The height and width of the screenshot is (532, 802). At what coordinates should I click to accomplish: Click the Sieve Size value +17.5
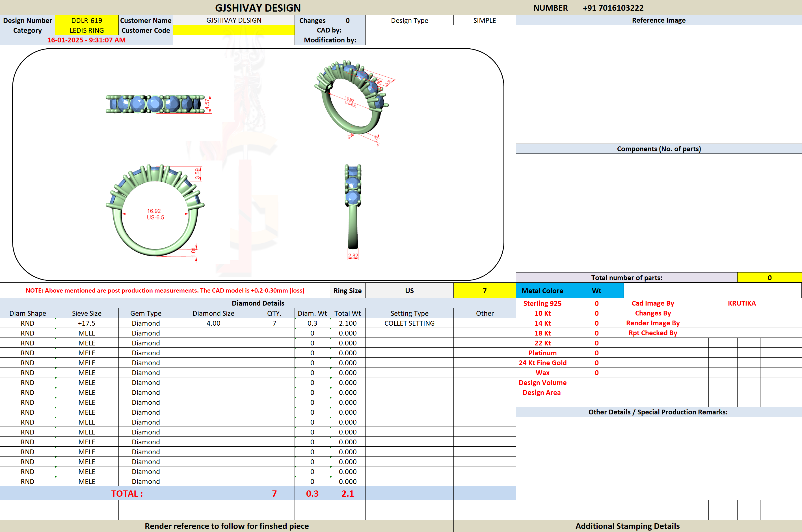pyautogui.click(x=87, y=323)
